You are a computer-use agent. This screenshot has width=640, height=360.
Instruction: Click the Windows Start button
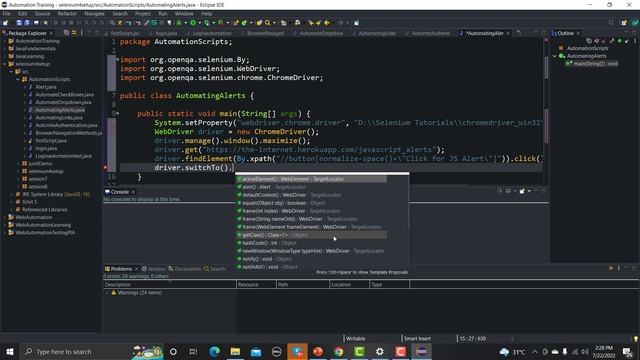[x=10, y=351]
